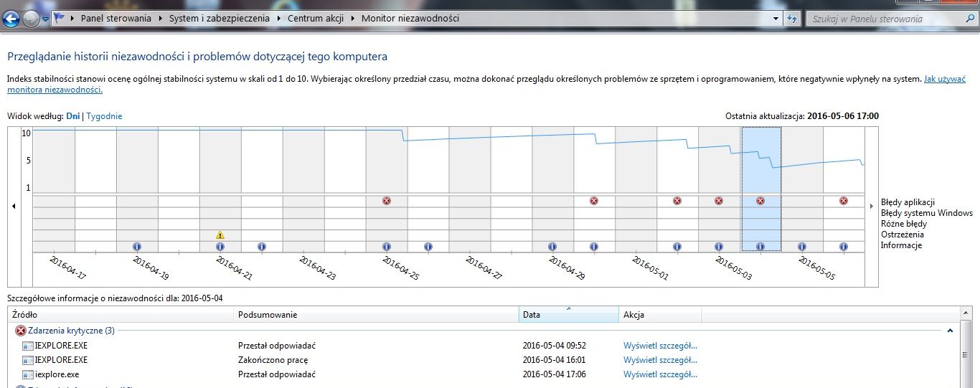Switch chart view to Tygodnie
This screenshot has height=388, width=980.
[x=104, y=116]
